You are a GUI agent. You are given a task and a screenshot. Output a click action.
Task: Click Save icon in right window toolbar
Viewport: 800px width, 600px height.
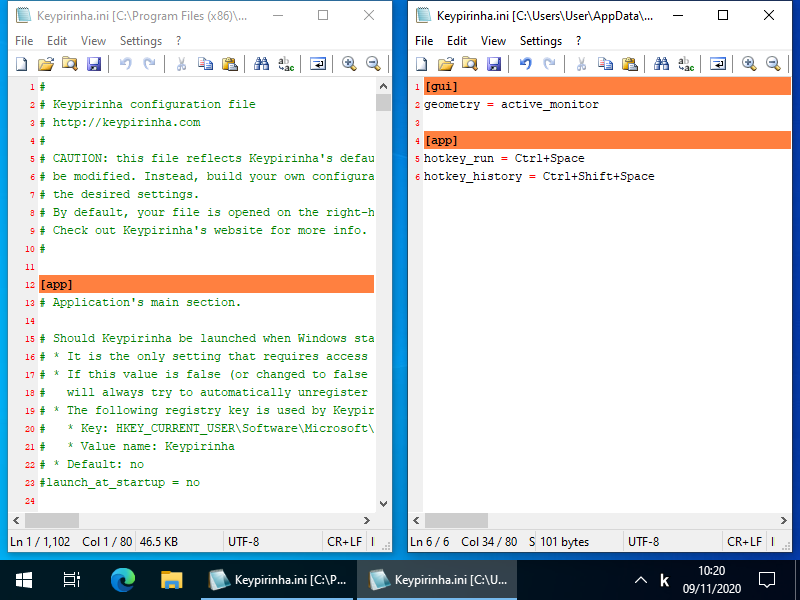pos(494,64)
